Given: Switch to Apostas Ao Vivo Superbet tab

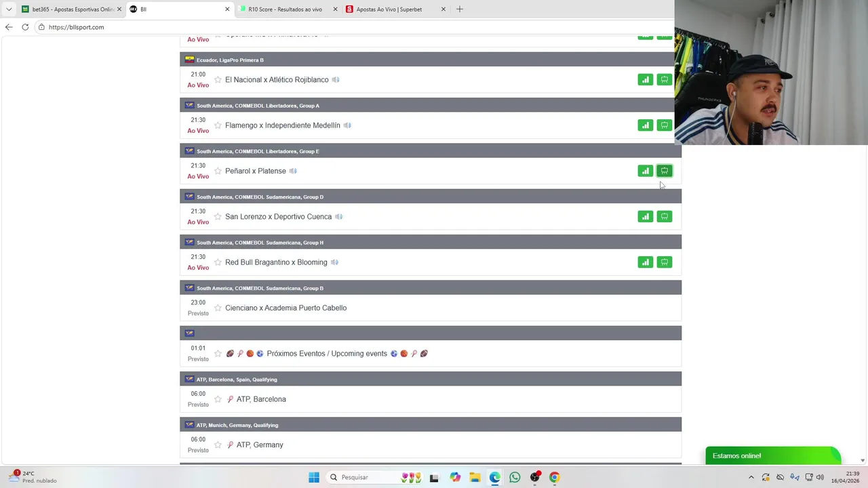Looking at the screenshot, I should (x=396, y=9).
